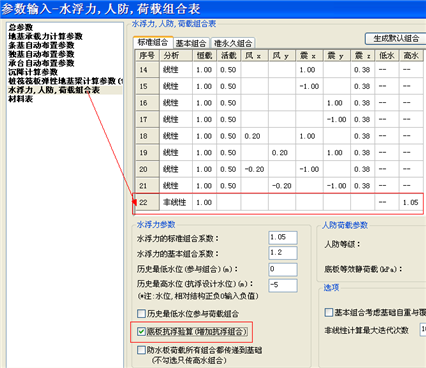426x368 pixels.
Task: Select row number 22 header
Action: [147, 202]
